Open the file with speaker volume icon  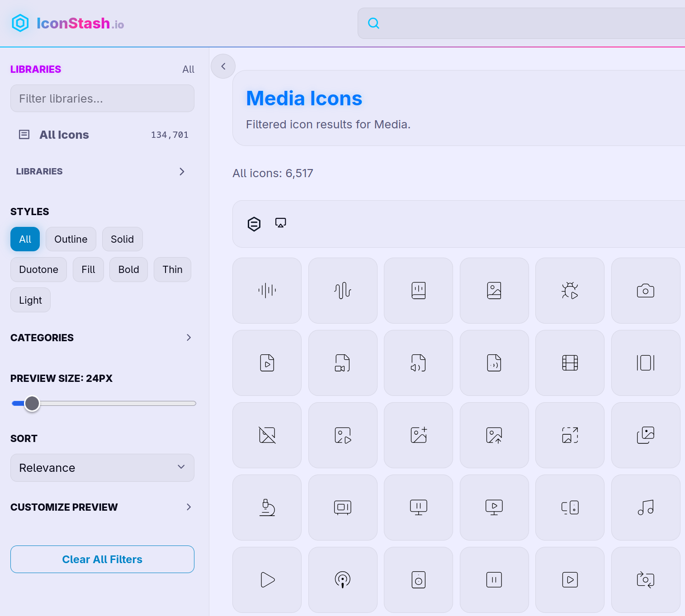click(419, 363)
